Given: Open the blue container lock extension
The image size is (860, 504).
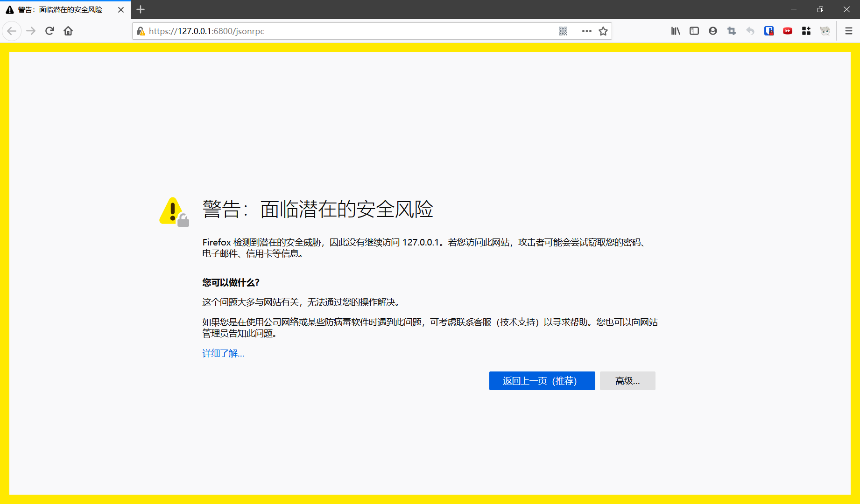Looking at the screenshot, I should click(769, 31).
